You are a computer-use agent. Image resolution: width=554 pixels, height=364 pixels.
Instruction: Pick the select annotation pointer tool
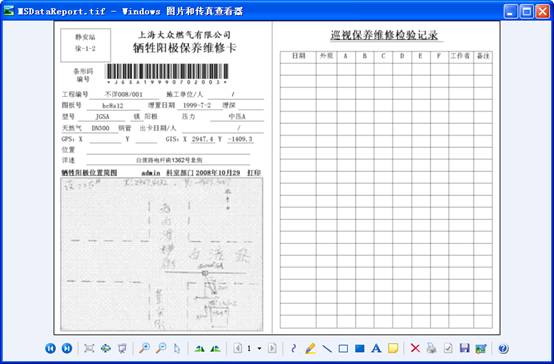pos(177,348)
